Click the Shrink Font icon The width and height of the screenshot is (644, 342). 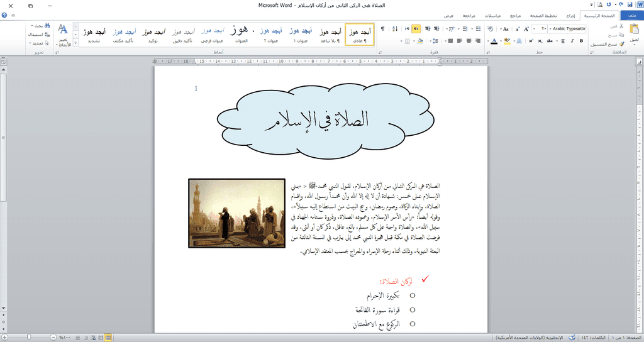point(518,29)
